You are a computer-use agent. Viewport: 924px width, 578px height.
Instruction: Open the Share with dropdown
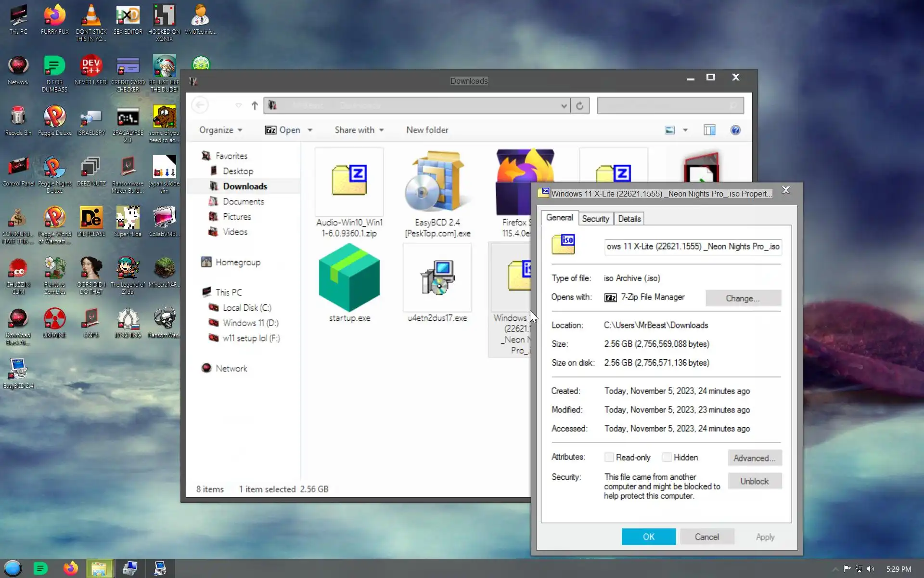point(359,130)
